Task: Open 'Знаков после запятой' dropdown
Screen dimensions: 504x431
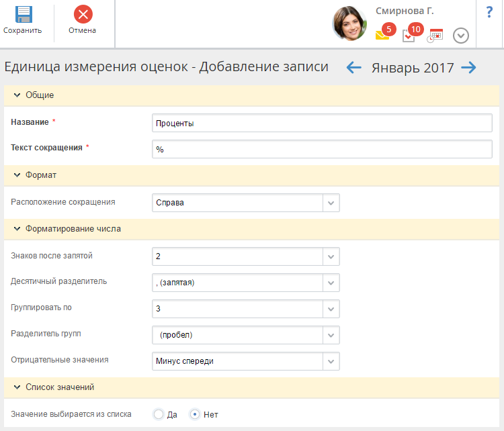Action: click(x=331, y=256)
